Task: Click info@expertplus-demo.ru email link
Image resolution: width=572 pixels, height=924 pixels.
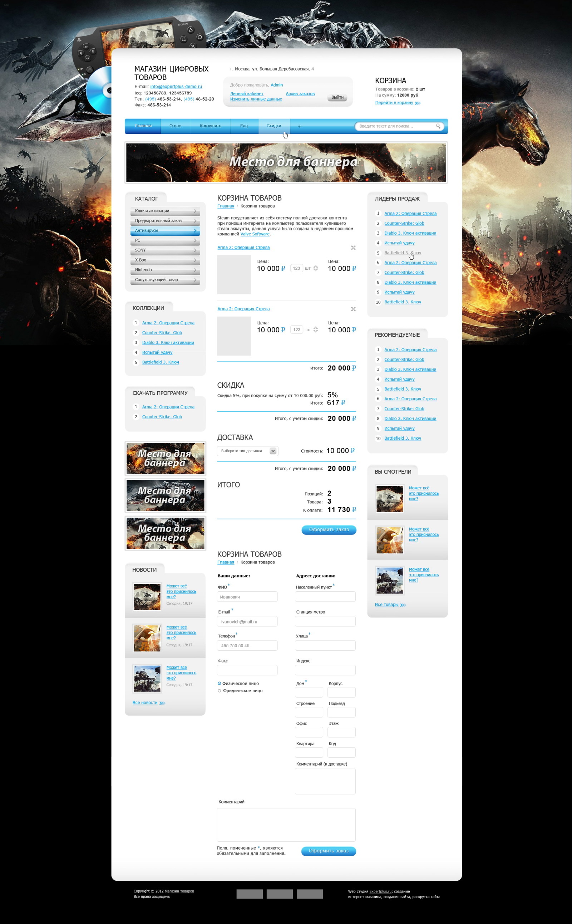Action: [176, 86]
